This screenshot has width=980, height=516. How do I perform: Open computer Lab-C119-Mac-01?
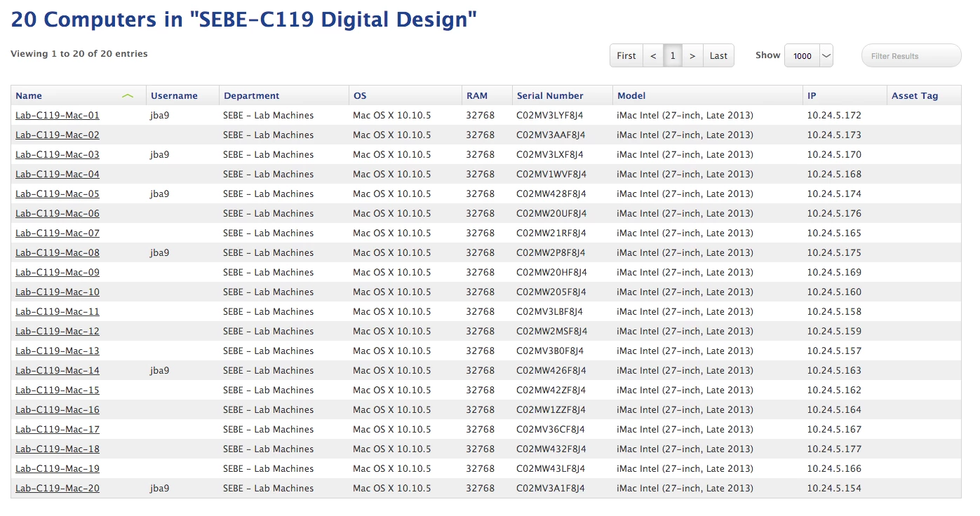(x=58, y=116)
